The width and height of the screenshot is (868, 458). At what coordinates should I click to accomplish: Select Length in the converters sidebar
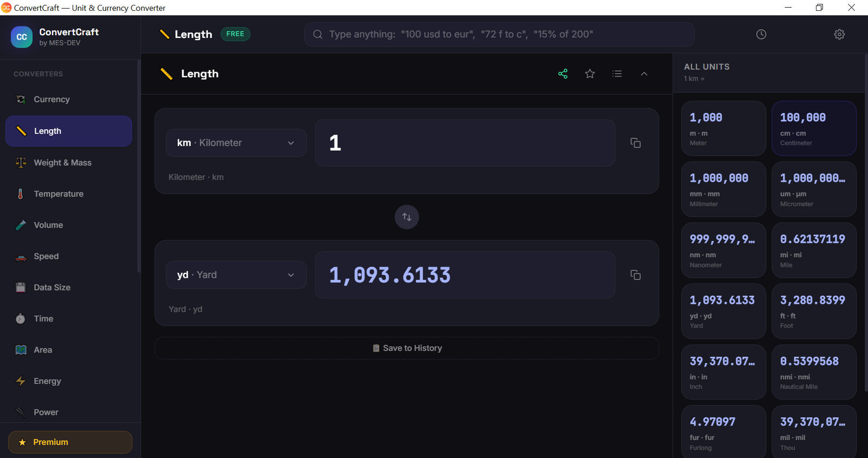pos(69,131)
